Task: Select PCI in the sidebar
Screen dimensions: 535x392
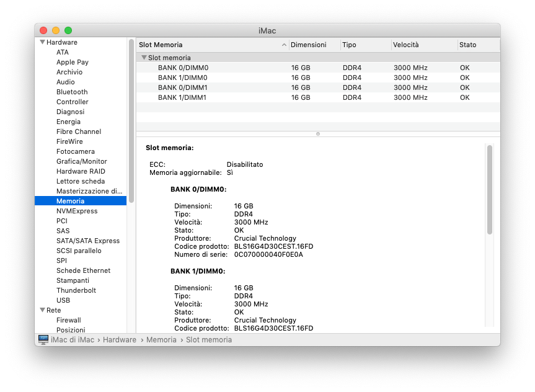Action: click(x=62, y=221)
